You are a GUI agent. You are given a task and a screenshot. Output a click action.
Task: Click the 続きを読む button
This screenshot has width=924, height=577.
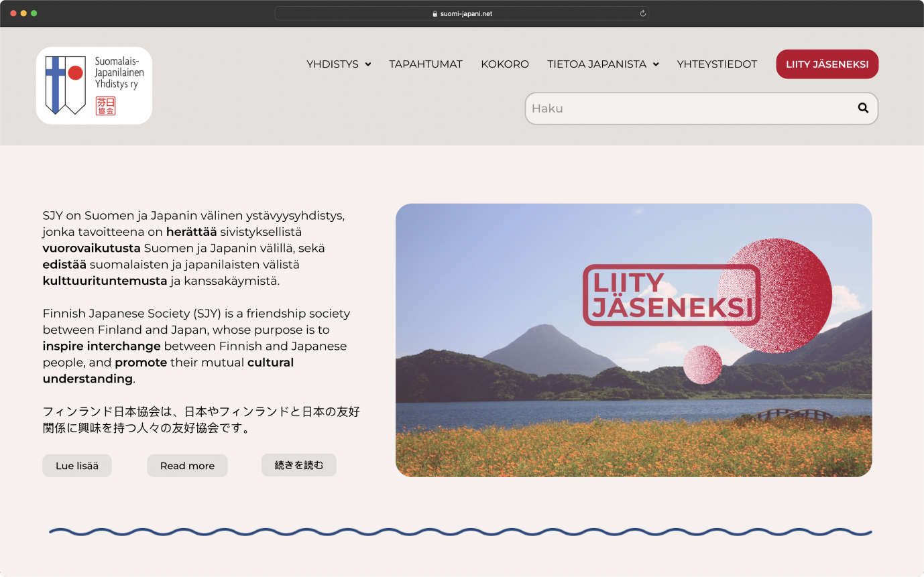(299, 465)
